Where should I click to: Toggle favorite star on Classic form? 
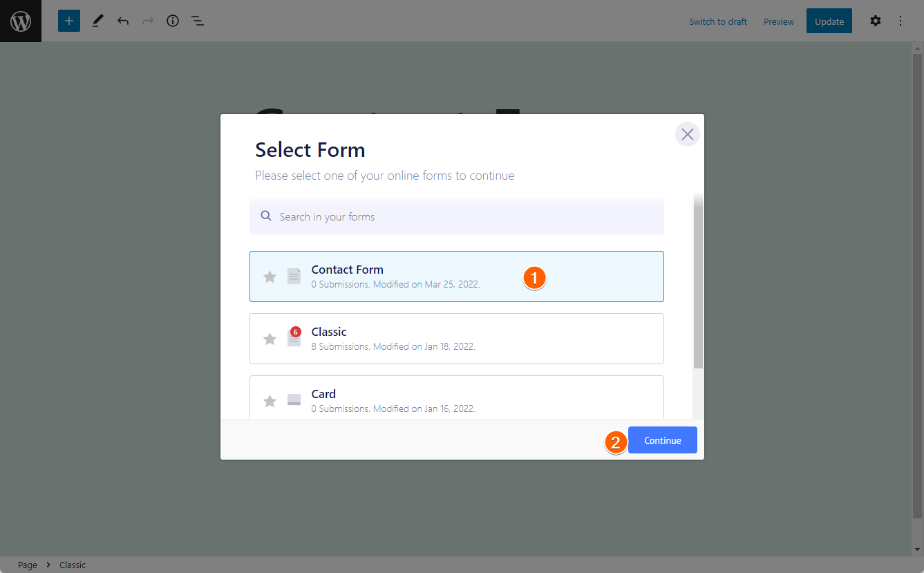tap(270, 339)
